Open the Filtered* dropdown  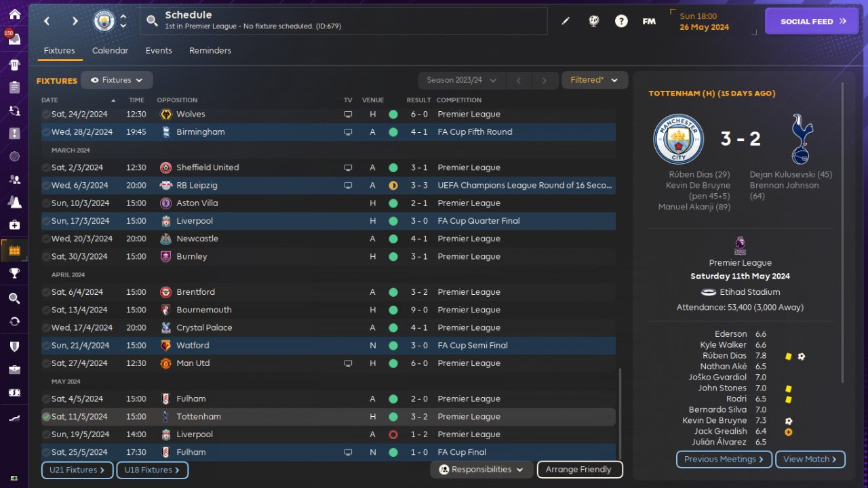[x=594, y=80]
